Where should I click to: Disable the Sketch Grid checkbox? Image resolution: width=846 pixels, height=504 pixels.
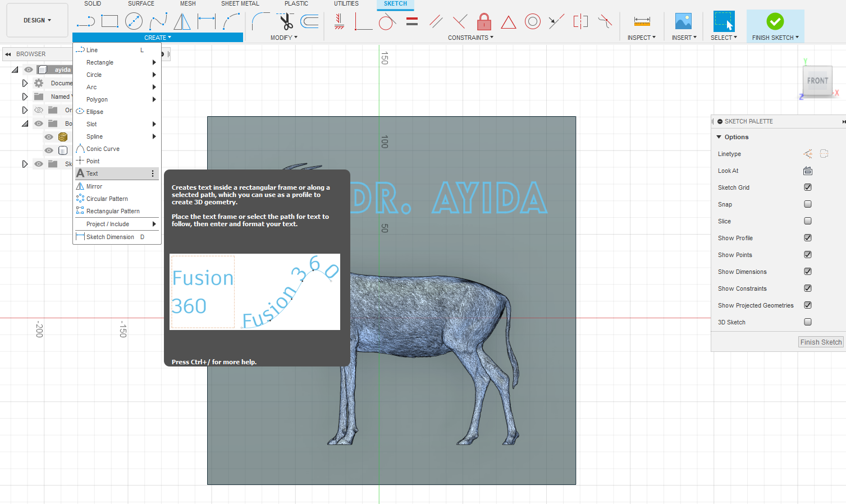808,187
